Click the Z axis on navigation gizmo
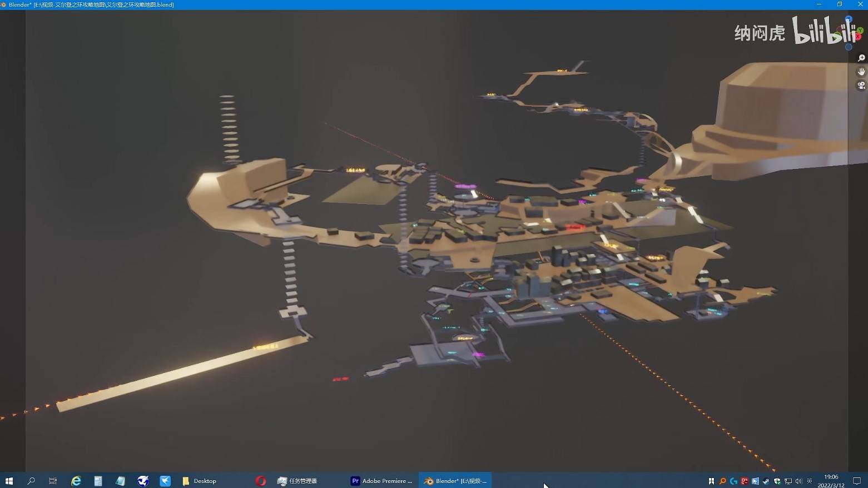Screen dimensions: 868x488 tap(849, 18)
